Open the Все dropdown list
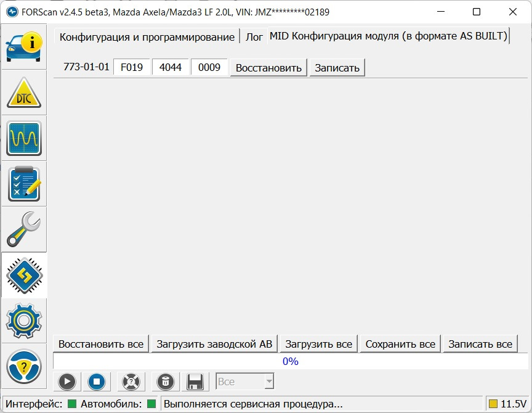This screenshot has width=532, height=413. pos(244,382)
